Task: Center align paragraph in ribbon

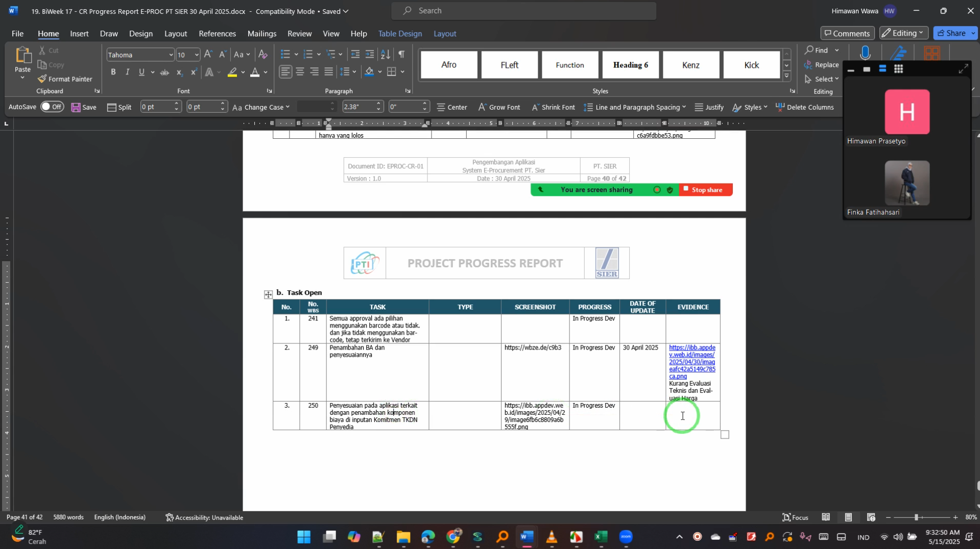Action: click(x=300, y=72)
